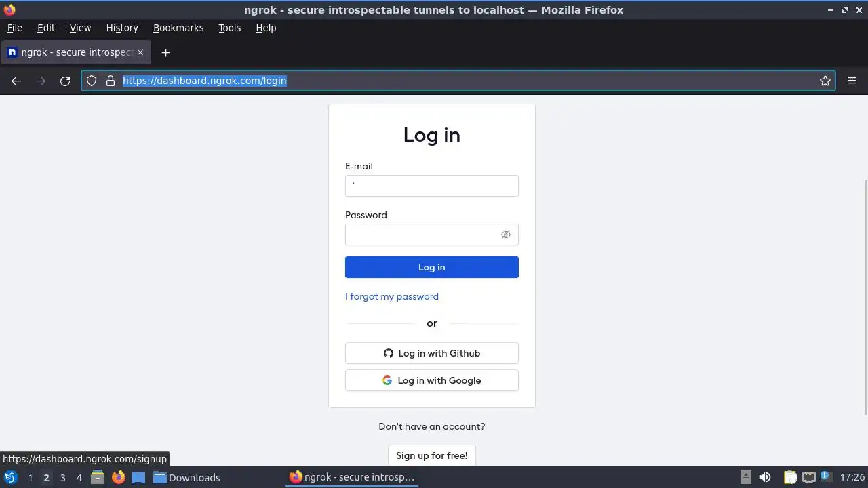Screen dimensions: 868x488
Task: Open the File menu
Action: [x=14, y=28]
